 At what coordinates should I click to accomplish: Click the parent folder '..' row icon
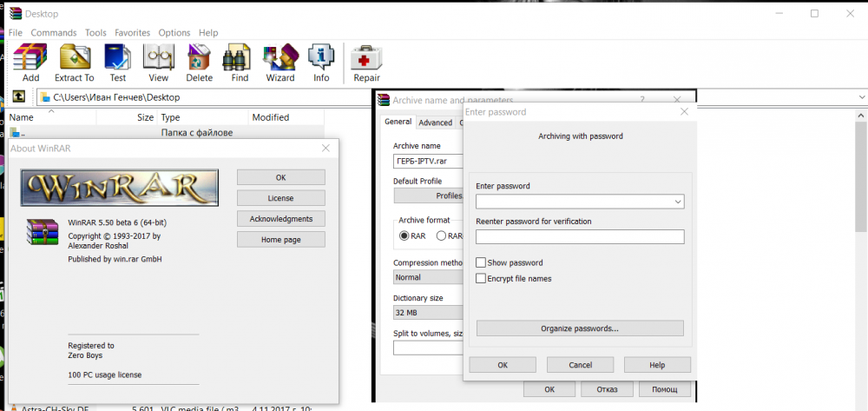[15, 132]
